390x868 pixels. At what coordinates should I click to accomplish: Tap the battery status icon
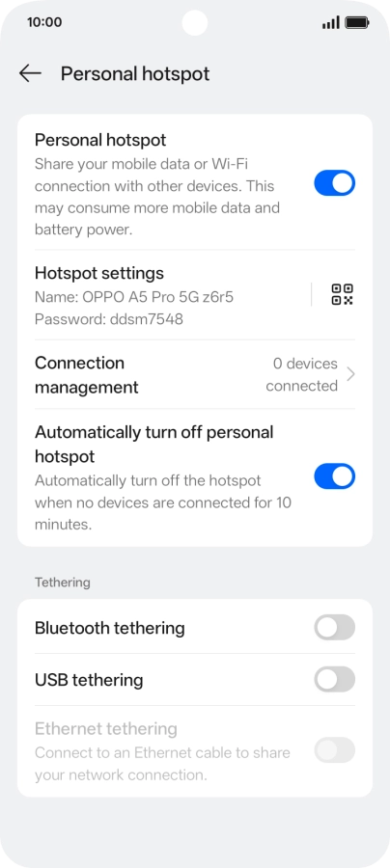tap(357, 23)
